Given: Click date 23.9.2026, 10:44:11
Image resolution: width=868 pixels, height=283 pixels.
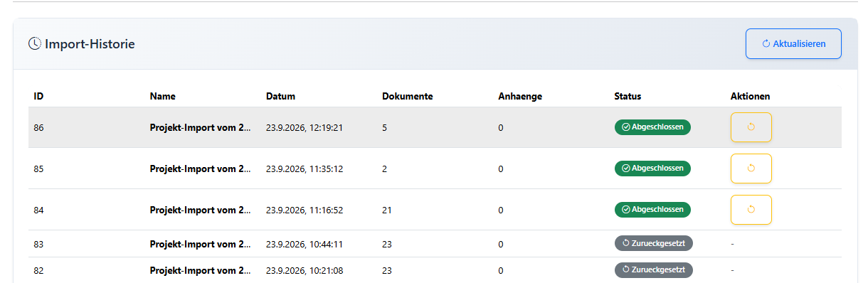Looking at the screenshot, I should tap(305, 244).
